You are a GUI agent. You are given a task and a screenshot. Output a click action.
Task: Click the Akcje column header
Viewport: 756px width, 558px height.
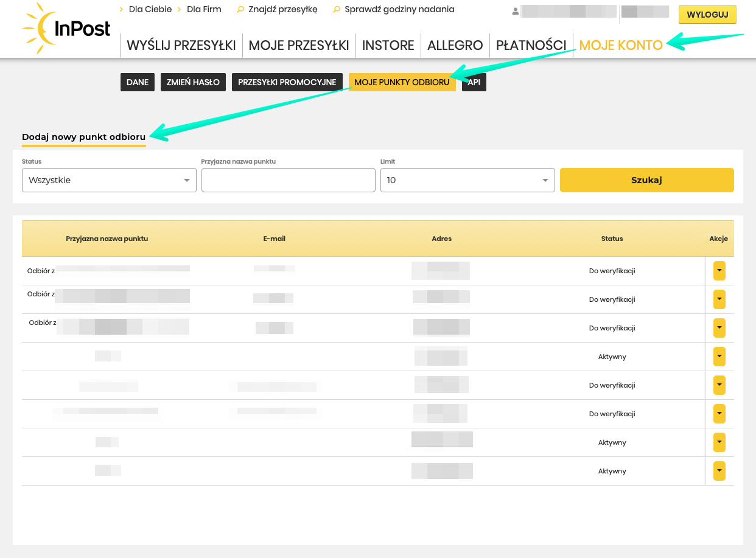coord(719,239)
